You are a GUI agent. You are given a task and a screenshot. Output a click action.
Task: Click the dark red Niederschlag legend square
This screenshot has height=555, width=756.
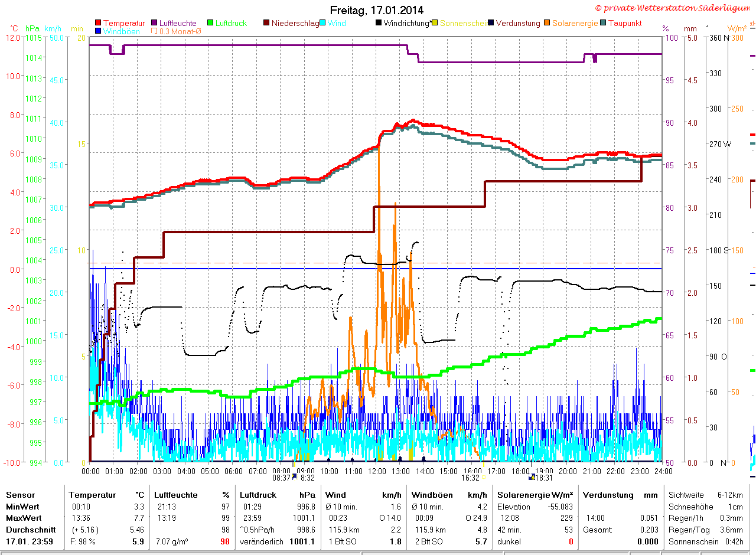267,24
